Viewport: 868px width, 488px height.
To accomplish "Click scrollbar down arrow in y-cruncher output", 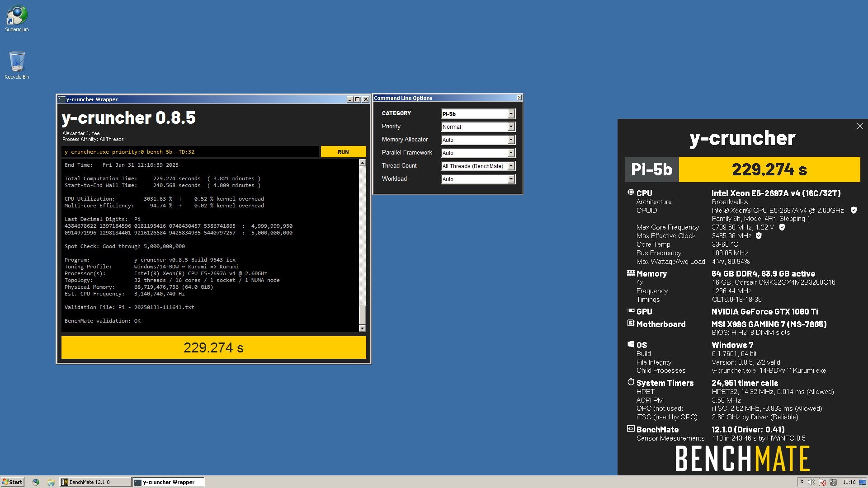I will [362, 328].
